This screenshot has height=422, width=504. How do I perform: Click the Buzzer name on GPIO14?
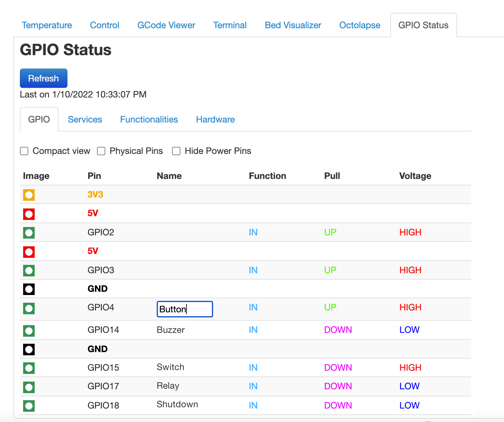click(x=171, y=330)
